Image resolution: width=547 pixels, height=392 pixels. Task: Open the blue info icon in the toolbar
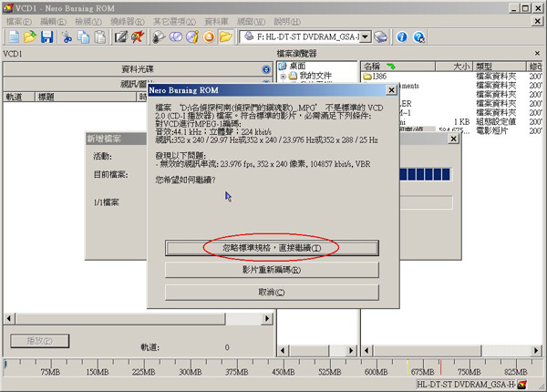point(402,36)
